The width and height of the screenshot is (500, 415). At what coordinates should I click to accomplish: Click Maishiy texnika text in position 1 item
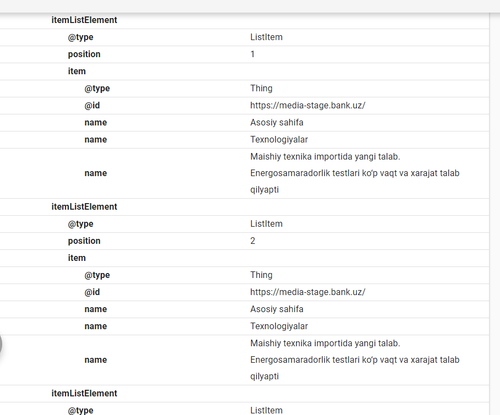[355, 173]
